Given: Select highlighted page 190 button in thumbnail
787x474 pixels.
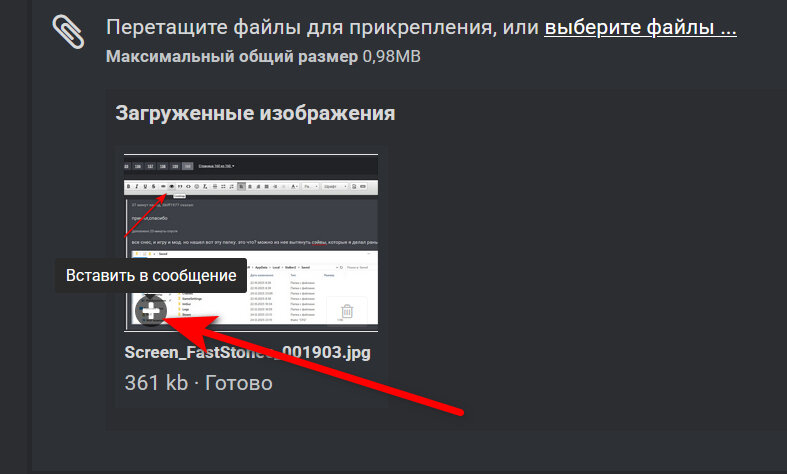Looking at the screenshot, I should click(x=188, y=166).
